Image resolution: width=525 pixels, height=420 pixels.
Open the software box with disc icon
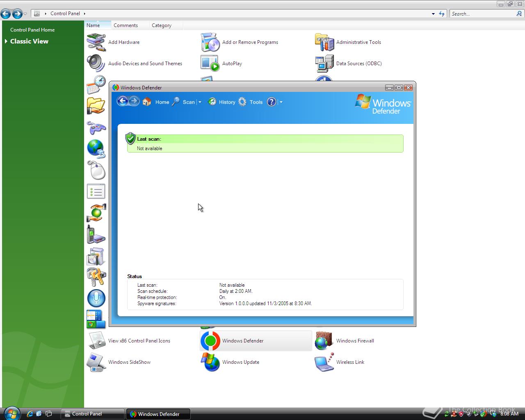click(96, 256)
